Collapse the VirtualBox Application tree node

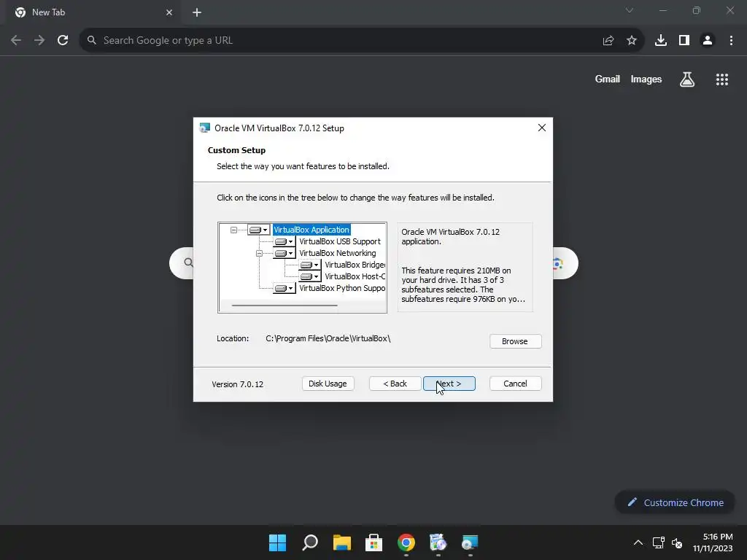coord(233,230)
